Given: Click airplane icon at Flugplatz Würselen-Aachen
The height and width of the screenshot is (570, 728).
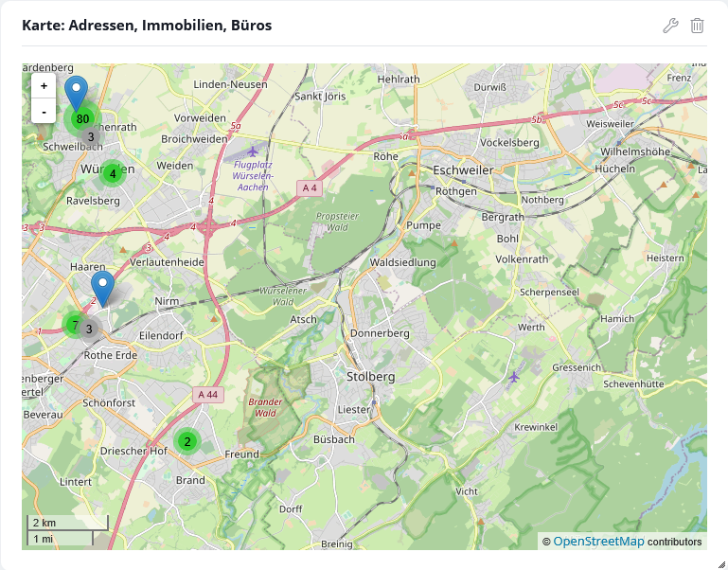Looking at the screenshot, I should click(x=252, y=151).
